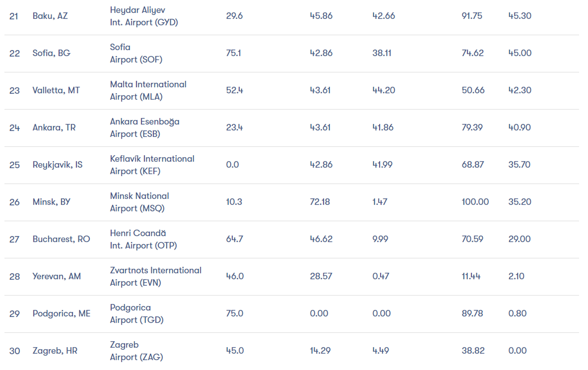
Task: Click Malta International Airport (MLA) text
Action: pyautogui.click(x=148, y=90)
